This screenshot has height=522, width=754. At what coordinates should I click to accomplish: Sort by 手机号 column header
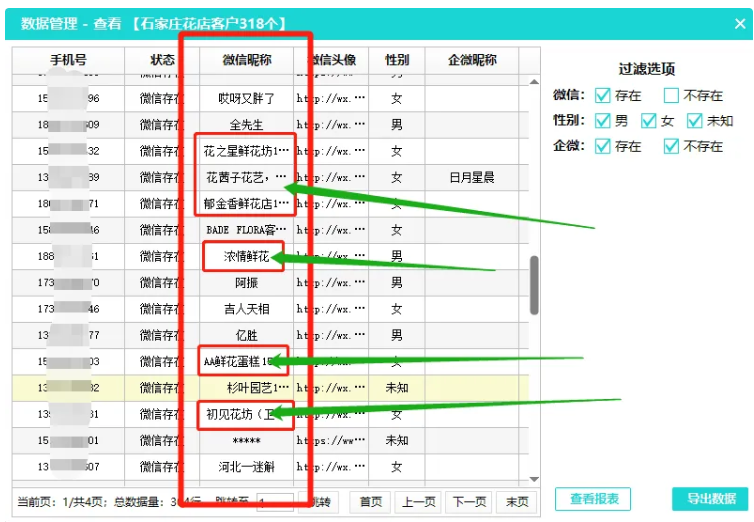coord(68,60)
